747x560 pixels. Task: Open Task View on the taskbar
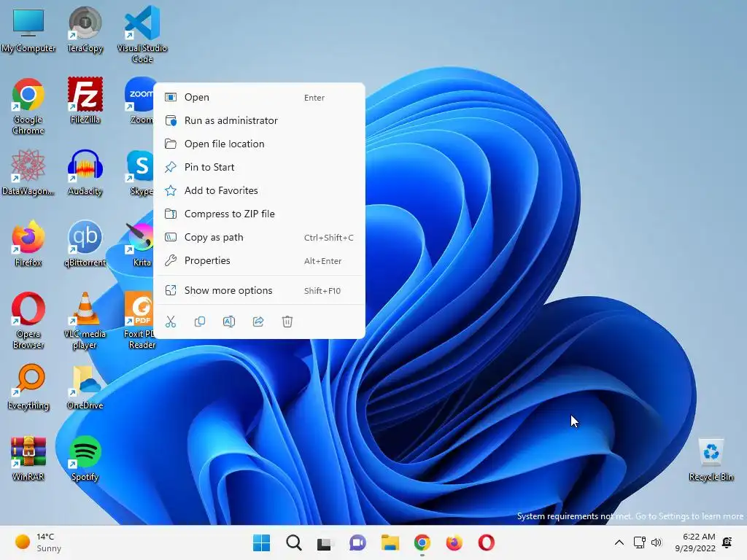(325, 542)
